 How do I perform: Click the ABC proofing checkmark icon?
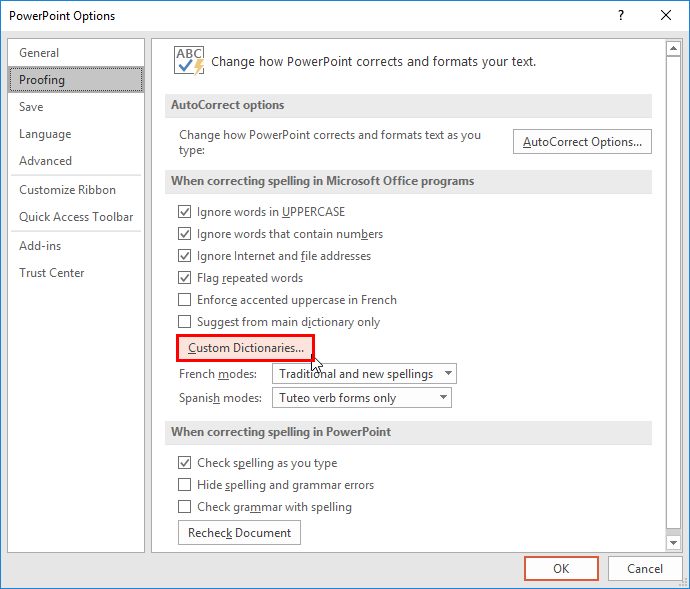189,60
